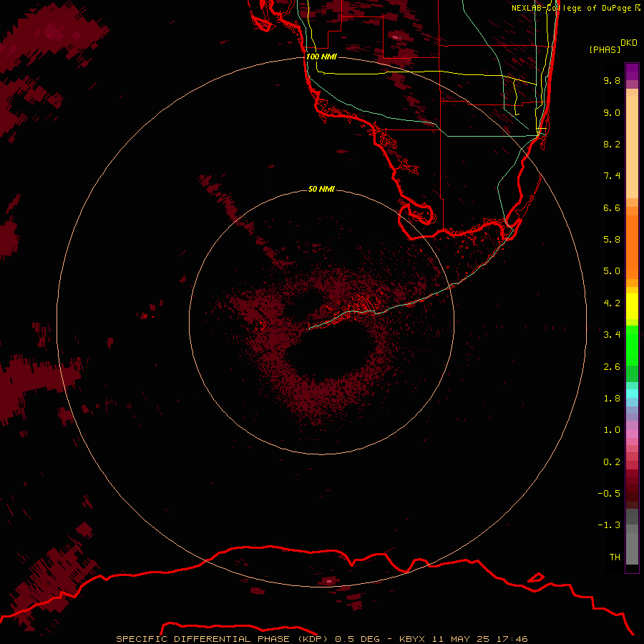Pick the purple top band of the color scale
The image size is (644, 644).
(632, 71)
